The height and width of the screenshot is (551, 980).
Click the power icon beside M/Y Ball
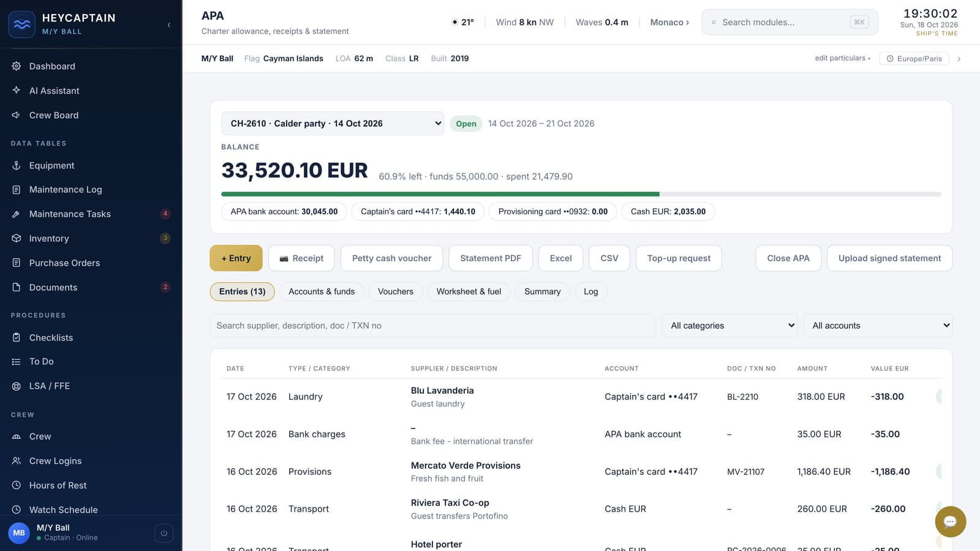[x=164, y=533]
